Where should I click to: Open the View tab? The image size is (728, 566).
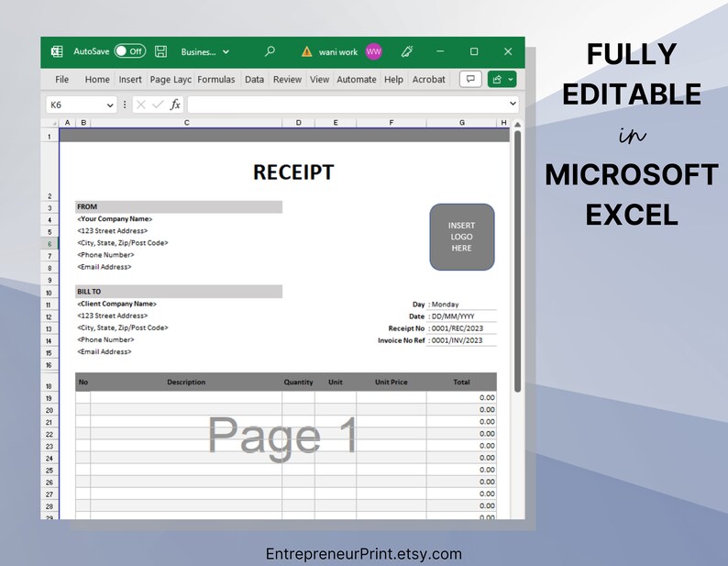pos(319,80)
